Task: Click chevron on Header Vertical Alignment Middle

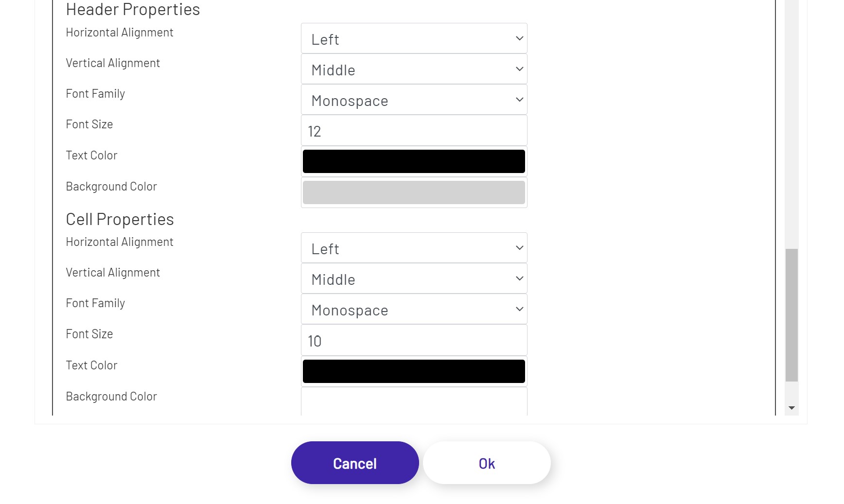Action: pyautogui.click(x=519, y=69)
